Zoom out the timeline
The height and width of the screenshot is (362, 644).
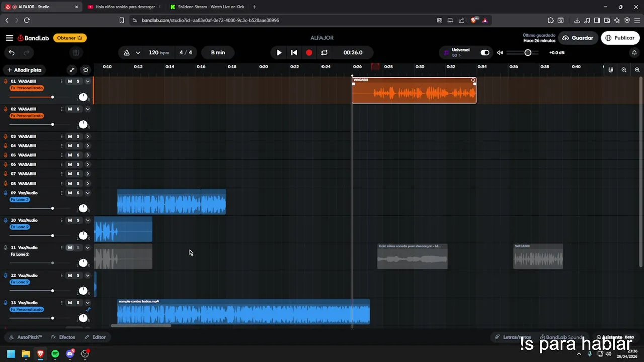tap(624, 70)
